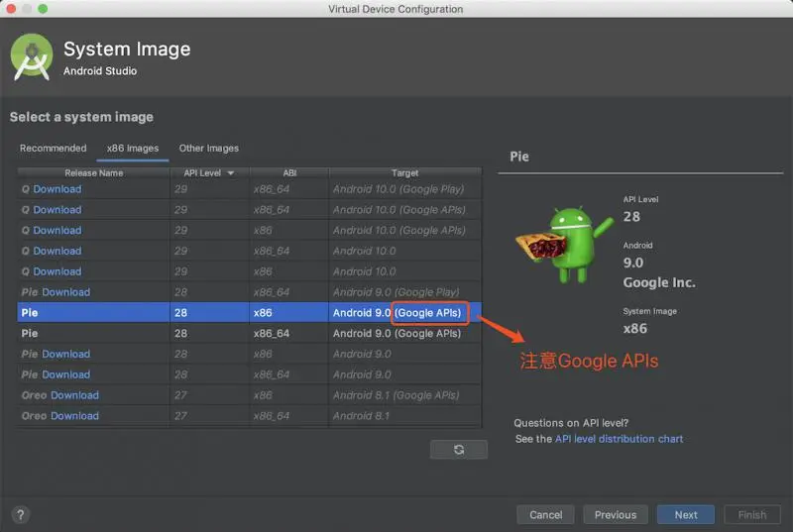Download Q x86 plain Android 10.0 image

[57, 271]
